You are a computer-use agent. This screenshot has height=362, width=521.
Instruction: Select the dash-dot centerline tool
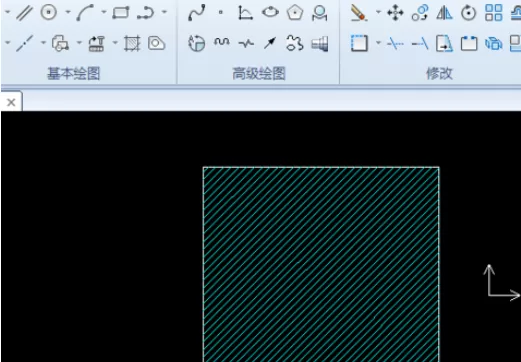click(24, 43)
